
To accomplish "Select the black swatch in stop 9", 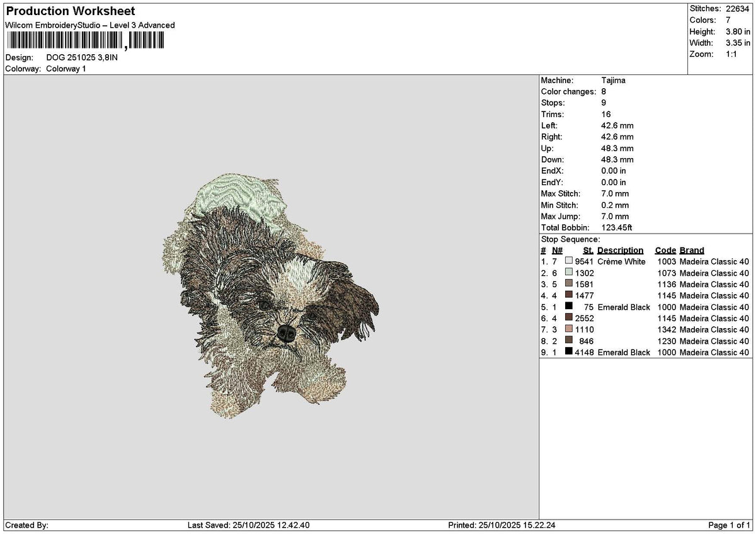I will 569,352.
